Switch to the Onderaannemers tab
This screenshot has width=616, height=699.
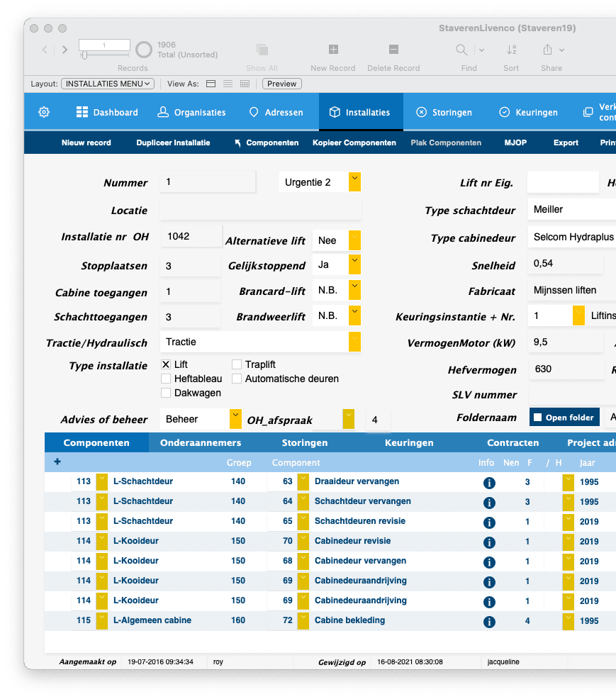[x=201, y=442]
